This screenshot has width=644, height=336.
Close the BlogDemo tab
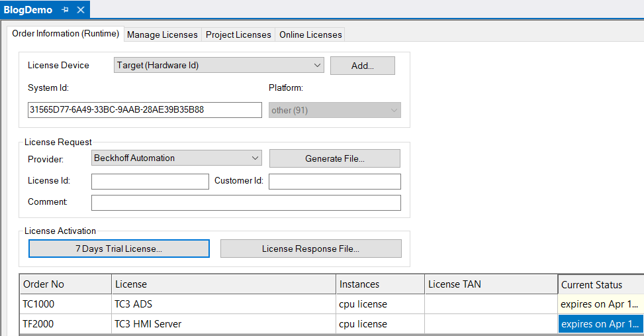pos(81,10)
